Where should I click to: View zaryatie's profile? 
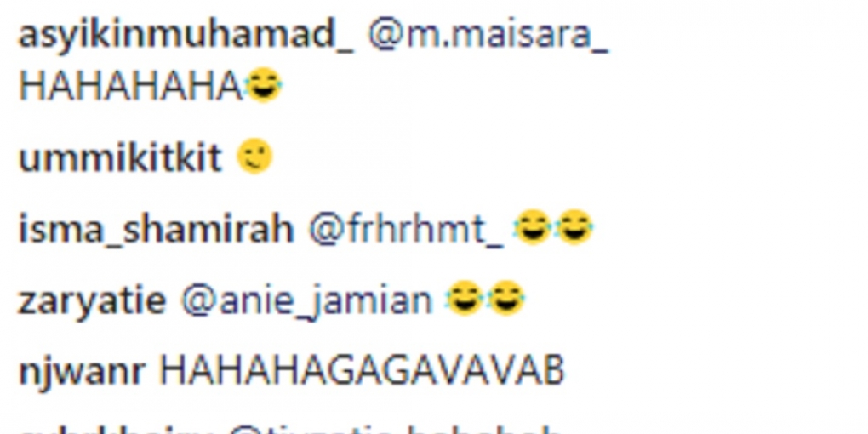point(93,300)
